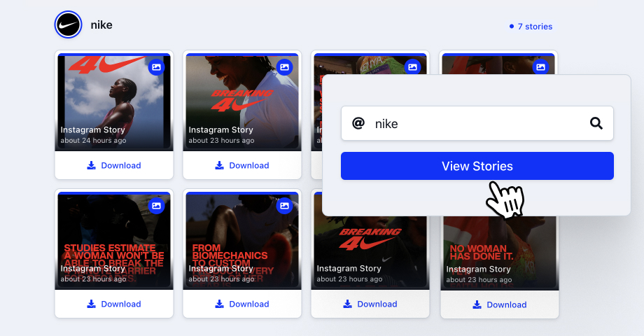Download the 'Studies Estimate' story
This screenshot has height=336, width=644.
click(x=114, y=304)
